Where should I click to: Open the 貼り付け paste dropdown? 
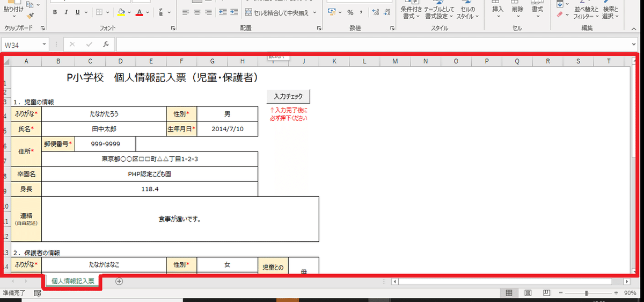point(13,16)
